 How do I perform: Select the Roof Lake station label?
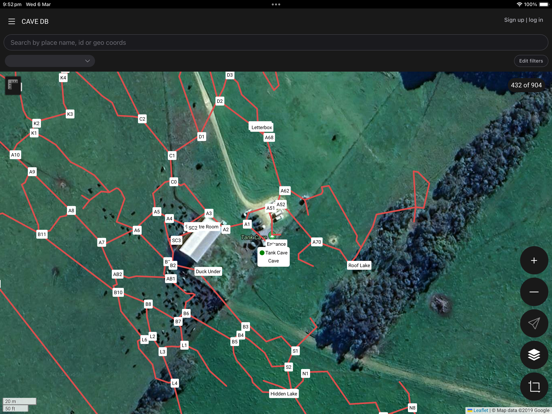click(359, 265)
